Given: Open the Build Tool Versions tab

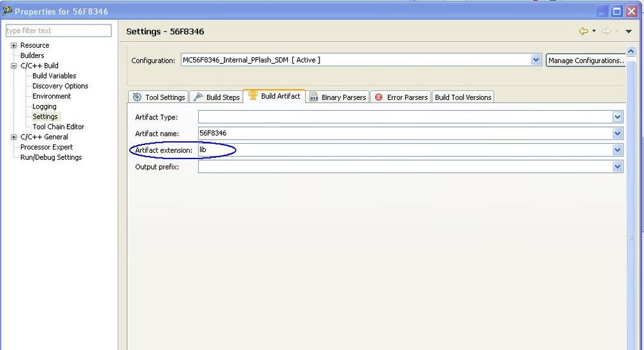Looking at the screenshot, I should (x=463, y=97).
